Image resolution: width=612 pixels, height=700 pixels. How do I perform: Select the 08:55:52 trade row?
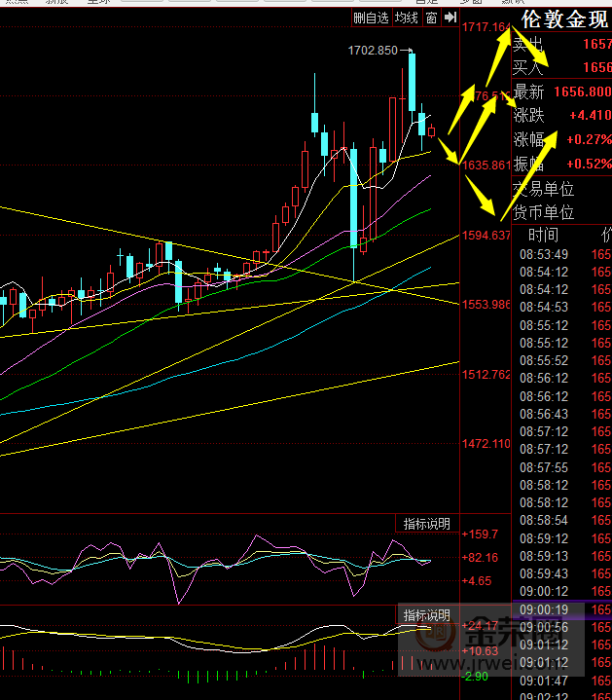pos(562,360)
